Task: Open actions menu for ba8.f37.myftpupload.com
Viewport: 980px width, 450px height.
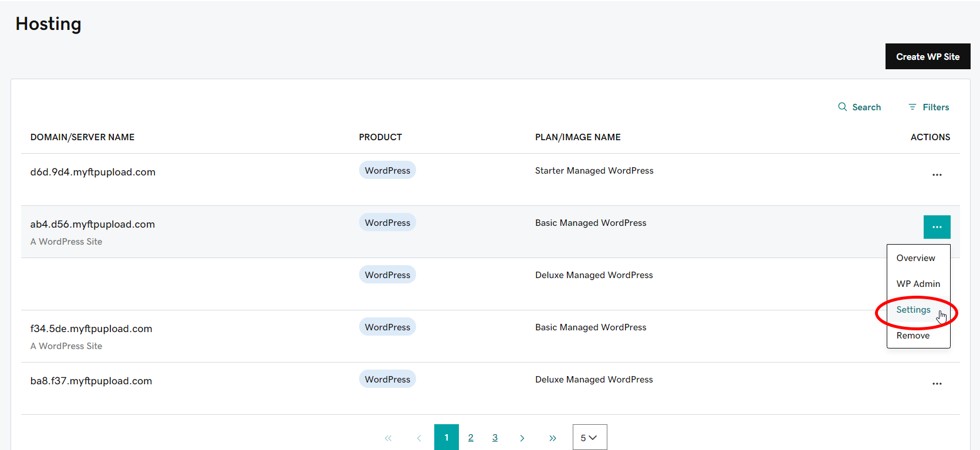Action: tap(937, 384)
